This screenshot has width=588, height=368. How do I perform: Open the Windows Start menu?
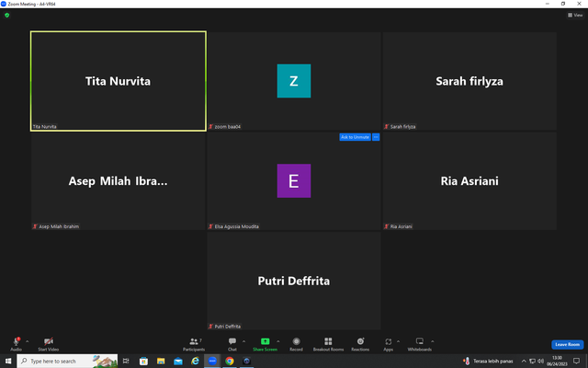[8, 361]
